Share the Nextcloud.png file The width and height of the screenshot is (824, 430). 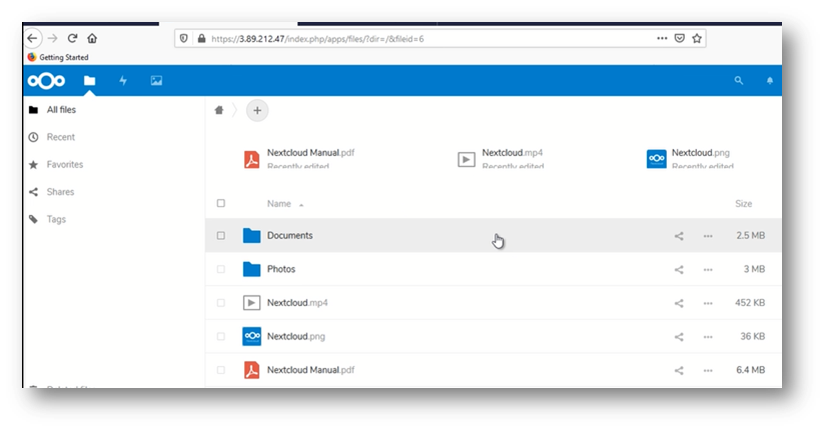(x=679, y=337)
